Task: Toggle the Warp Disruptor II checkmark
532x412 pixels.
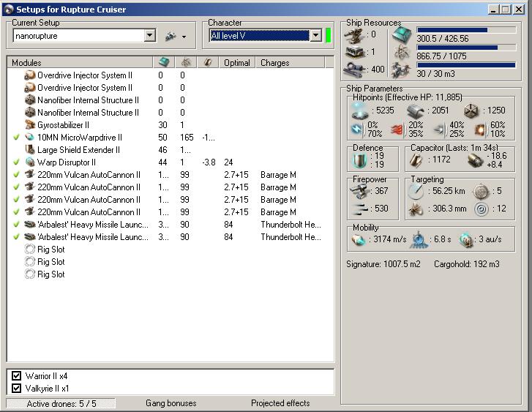Action: [16, 162]
